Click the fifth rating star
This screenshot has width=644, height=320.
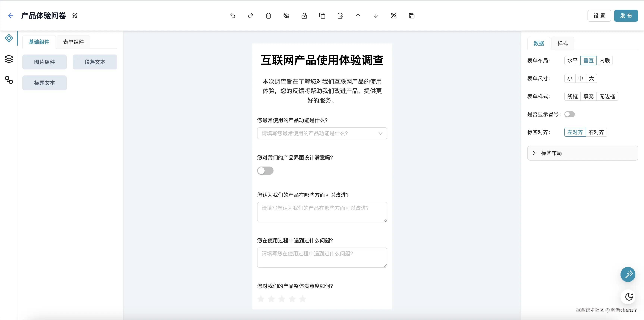[302, 299]
